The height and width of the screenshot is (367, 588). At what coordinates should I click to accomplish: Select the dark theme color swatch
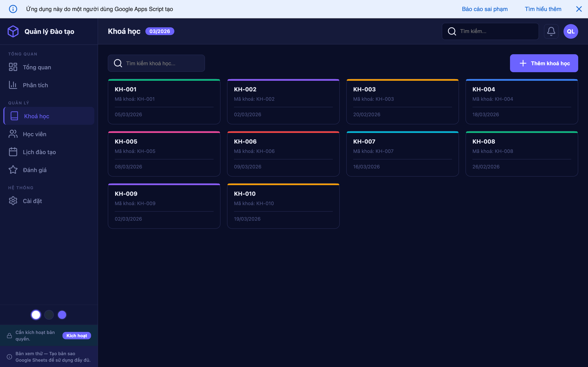click(49, 315)
